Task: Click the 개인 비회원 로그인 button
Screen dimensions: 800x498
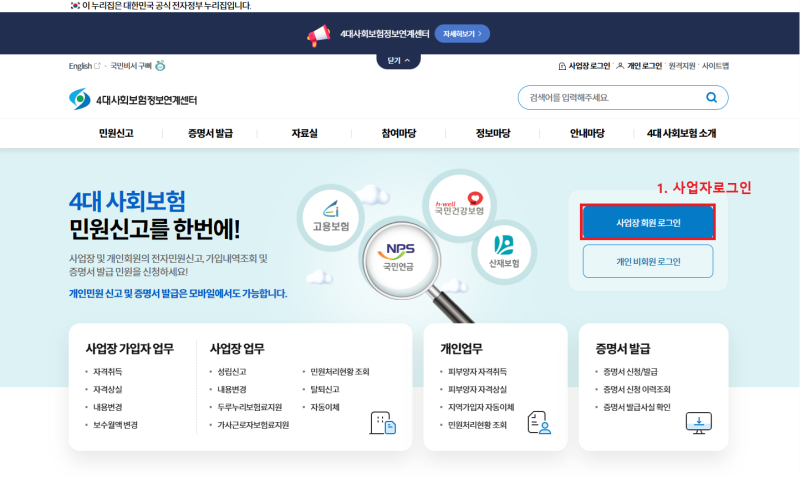Action: click(x=648, y=261)
